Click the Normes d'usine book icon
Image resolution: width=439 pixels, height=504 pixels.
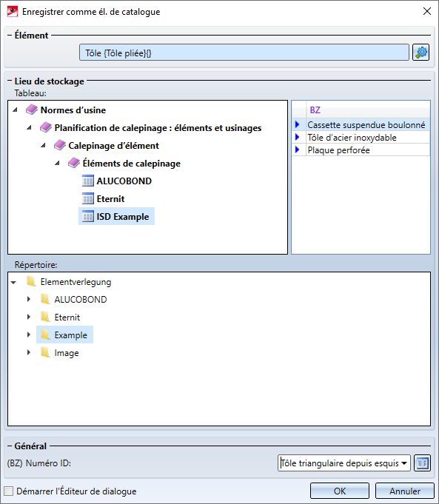pos(32,110)
